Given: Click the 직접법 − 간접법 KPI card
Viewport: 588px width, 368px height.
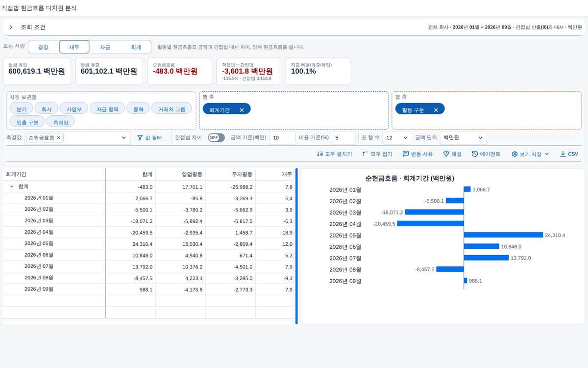Looking at the screenshot, I should (x=249, y=71).
